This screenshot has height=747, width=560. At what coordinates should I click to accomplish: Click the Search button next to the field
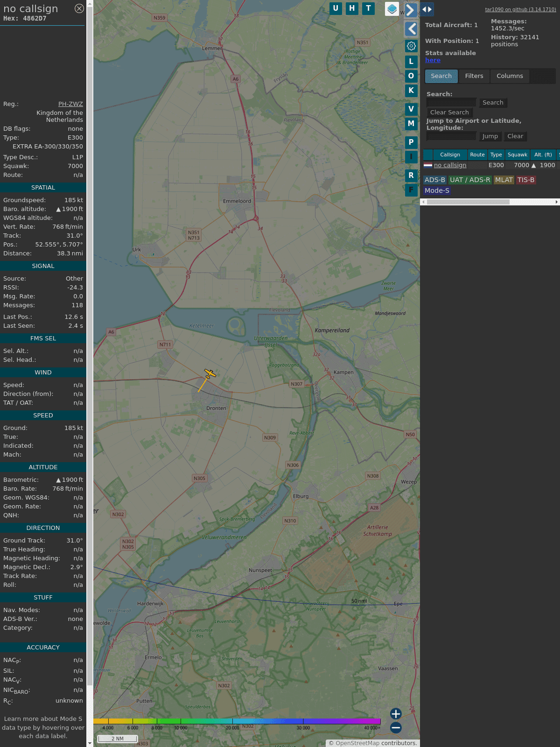(x=493, y=103)
